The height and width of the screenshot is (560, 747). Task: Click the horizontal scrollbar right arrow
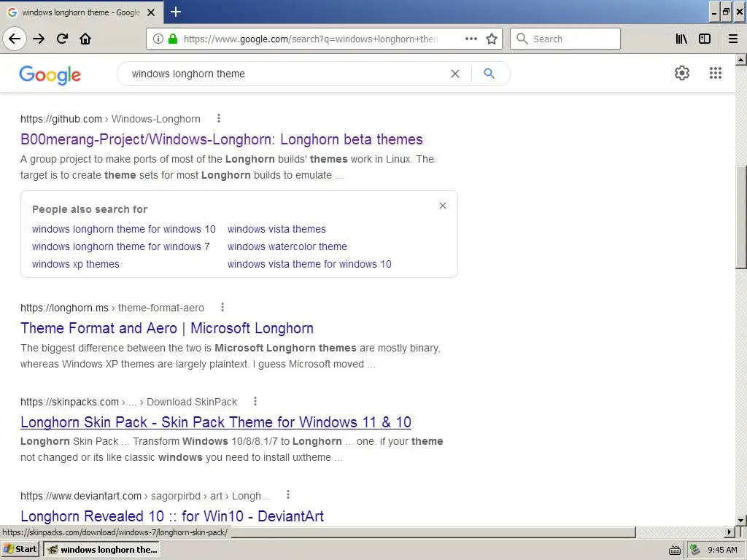(729, 532)
